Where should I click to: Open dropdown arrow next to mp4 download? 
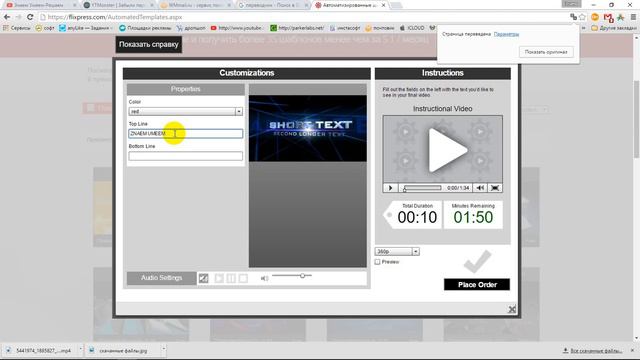click(80, 350)
